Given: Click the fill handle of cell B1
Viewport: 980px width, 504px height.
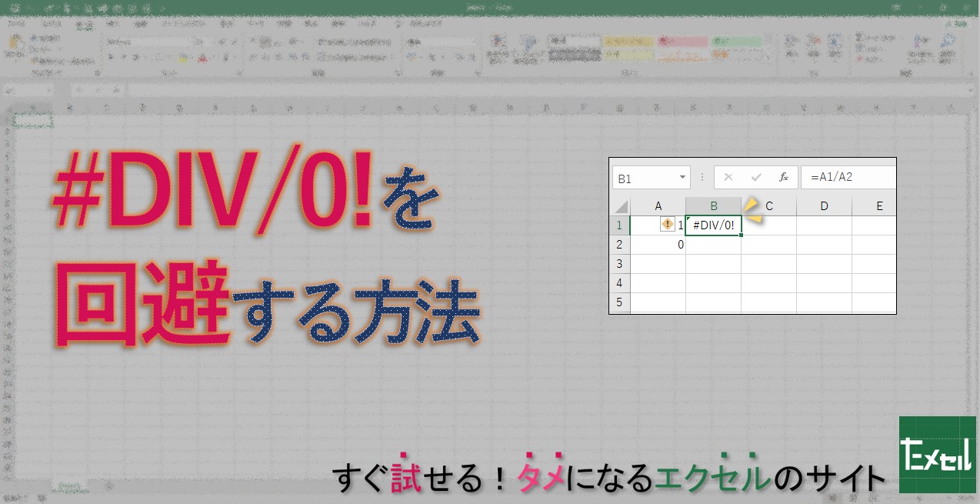Looking at the screenshot, I should [741, 235].
